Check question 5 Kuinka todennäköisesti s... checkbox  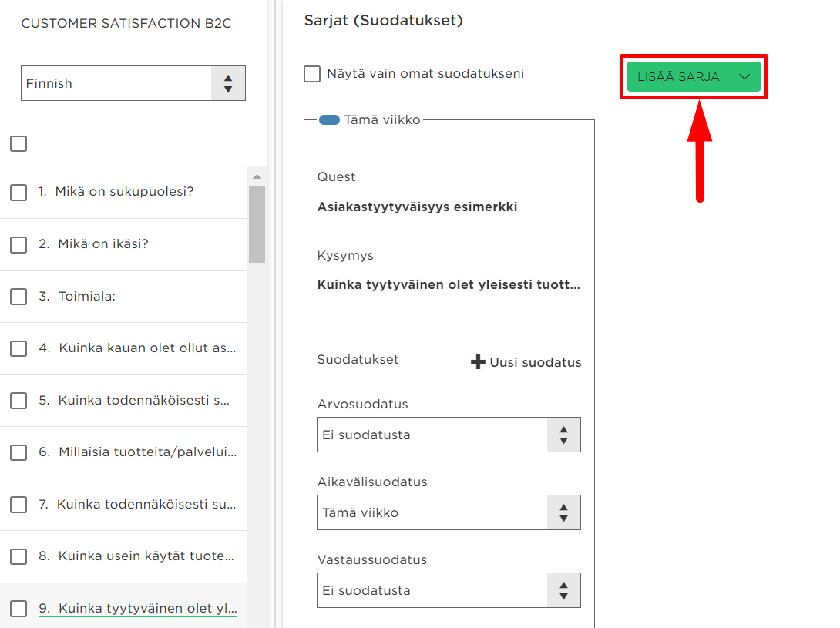[x=18, y=400]
